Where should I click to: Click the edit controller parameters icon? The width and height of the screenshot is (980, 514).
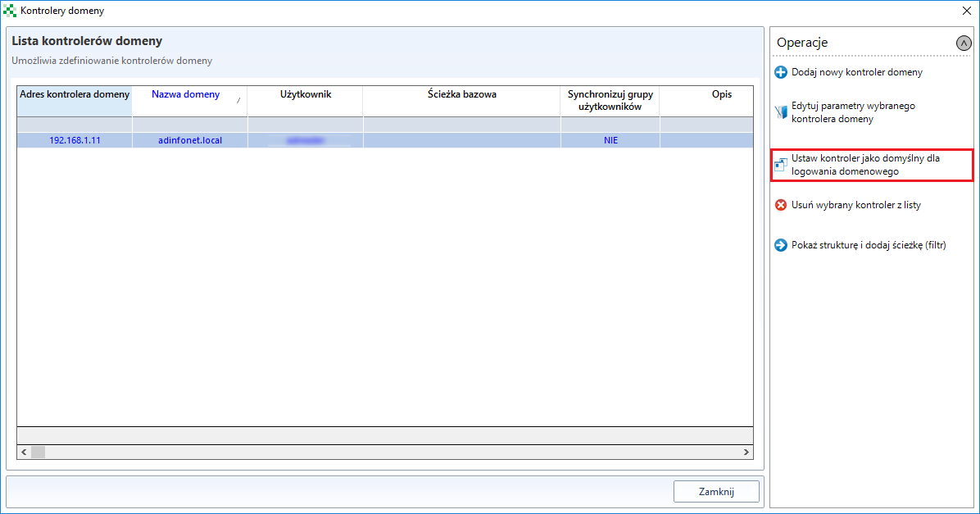[x=781, y=112]
